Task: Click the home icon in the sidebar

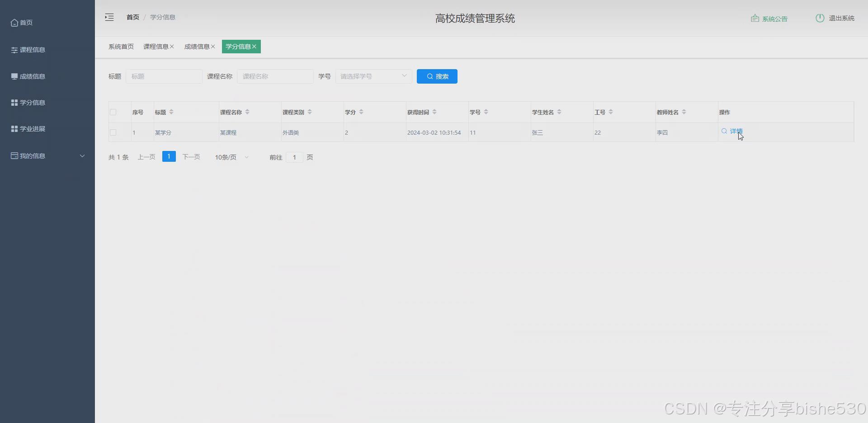Action: (14, 23)
